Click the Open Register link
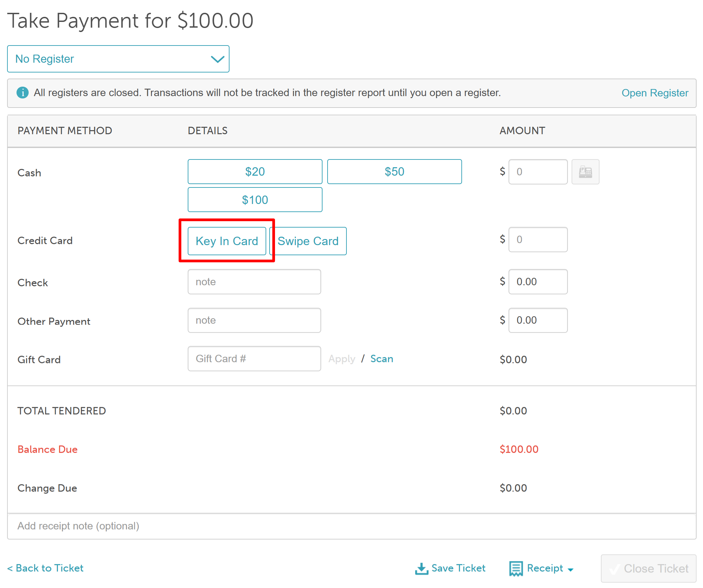The height and width of the screenshot is (588, 703). [654, 93]
